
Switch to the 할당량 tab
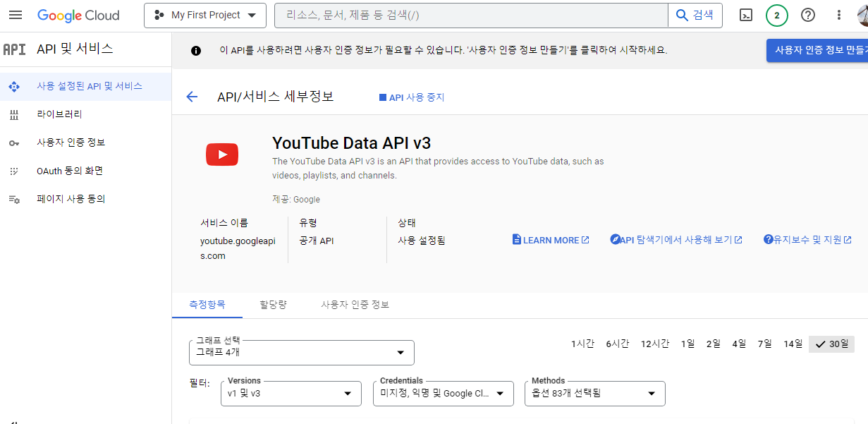(x=273, y=305)
